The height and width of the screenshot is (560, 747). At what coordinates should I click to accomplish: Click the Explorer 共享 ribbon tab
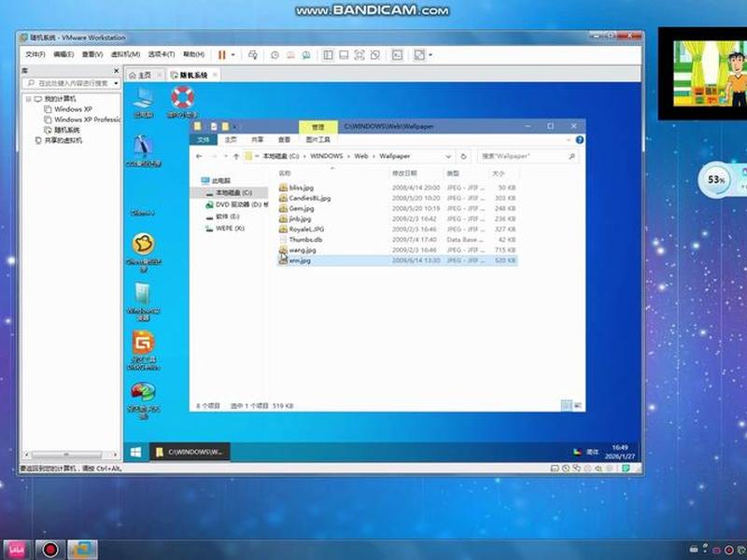click(258, 139)
